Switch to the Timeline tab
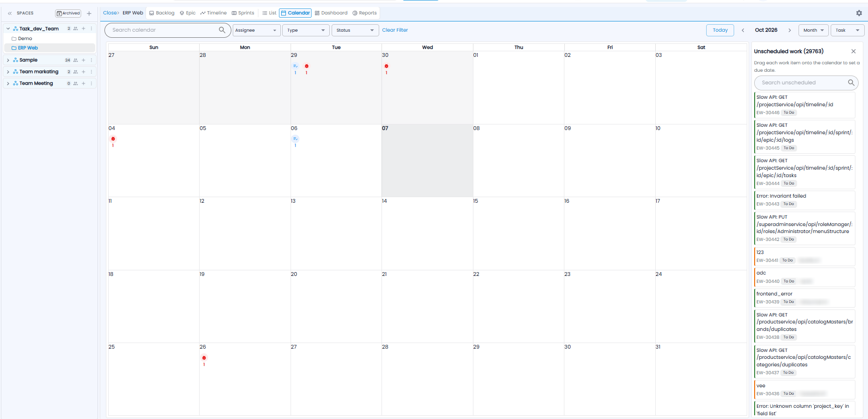This screenshot has width=868, height=419. click(x=214, y=13)
